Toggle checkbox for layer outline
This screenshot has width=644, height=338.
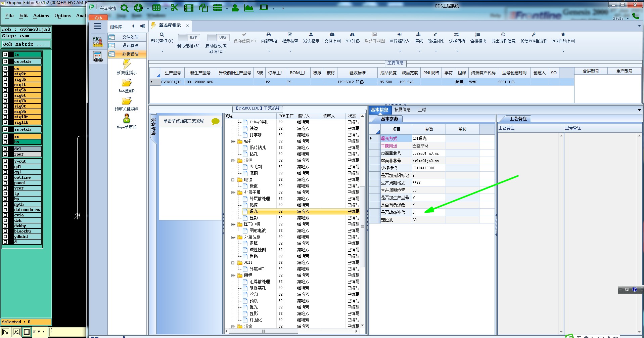click(x=6, y=177)
